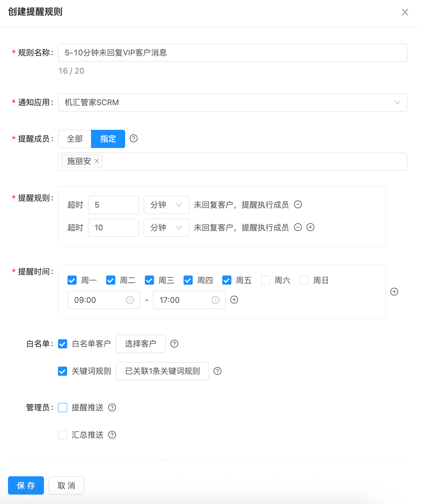
Task: Add a new timeout rule after the 10-minute row
Action: click(x=311, y=227)
